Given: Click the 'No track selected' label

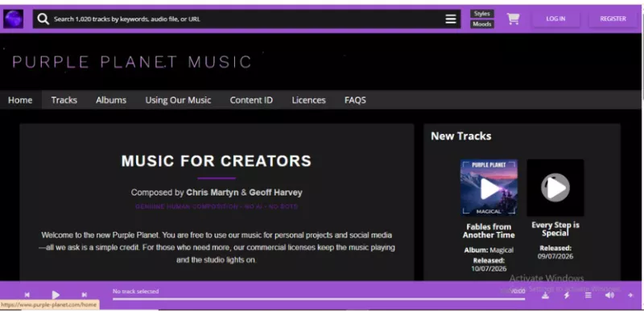Looking at the screenshot, I should 135,292.
